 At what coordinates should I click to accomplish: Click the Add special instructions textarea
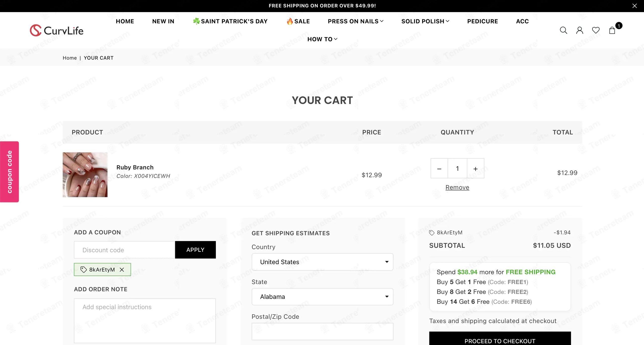coord(145,321)
